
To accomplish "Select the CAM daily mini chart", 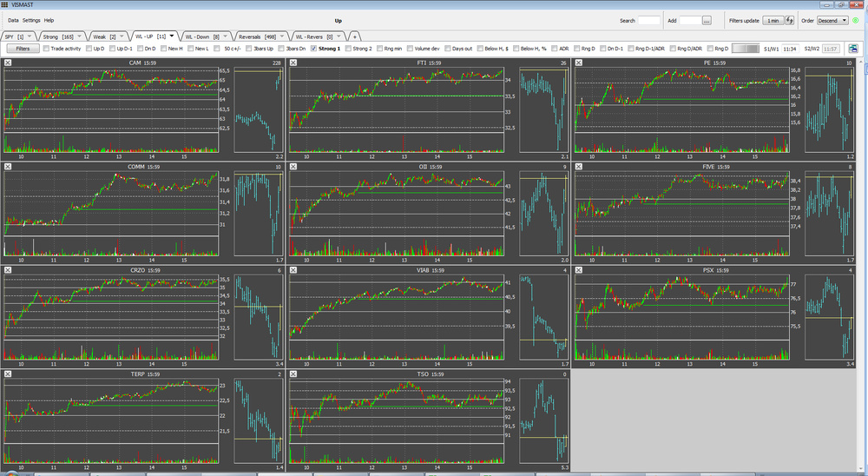I will 259,109.
